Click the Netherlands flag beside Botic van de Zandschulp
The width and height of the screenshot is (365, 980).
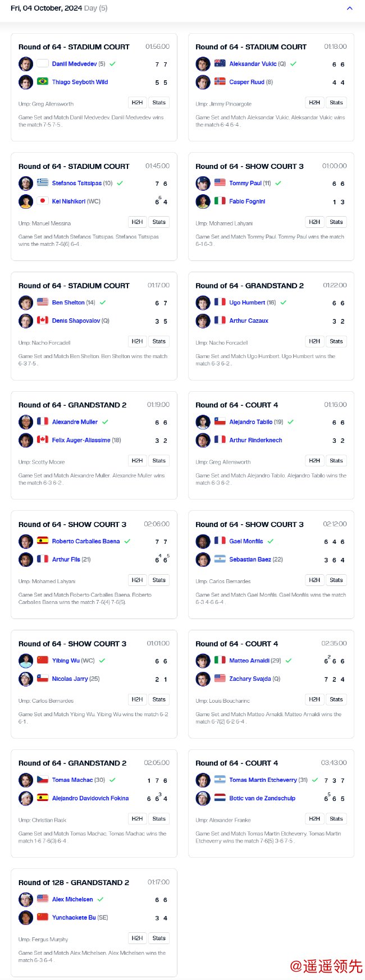[220, 798]
